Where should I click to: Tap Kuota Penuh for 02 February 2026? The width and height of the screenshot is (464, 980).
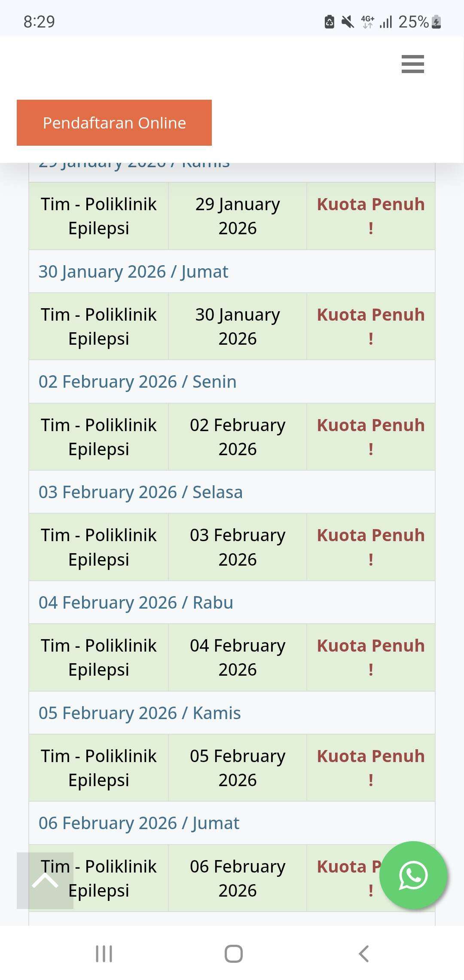[371, 437]
